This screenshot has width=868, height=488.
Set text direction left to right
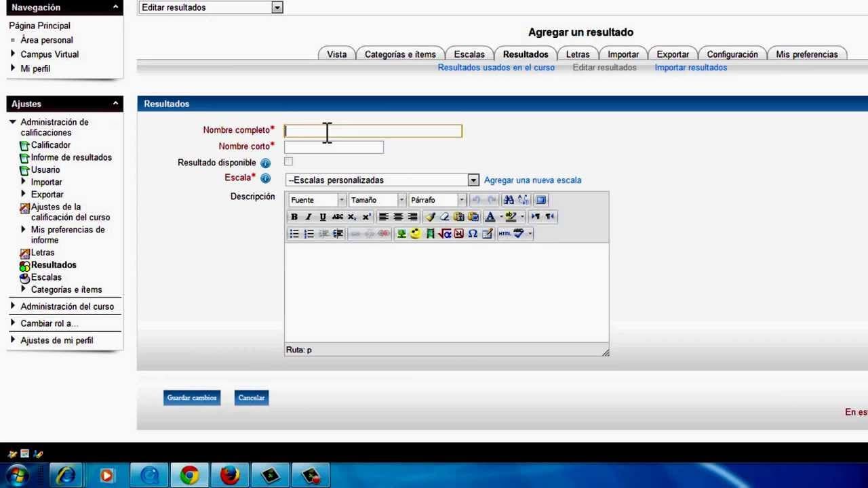536,217
